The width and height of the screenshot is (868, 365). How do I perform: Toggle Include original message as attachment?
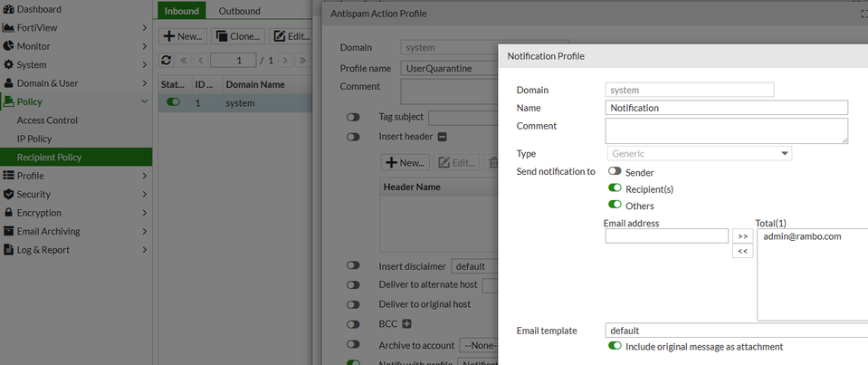[x=615, y=346]
